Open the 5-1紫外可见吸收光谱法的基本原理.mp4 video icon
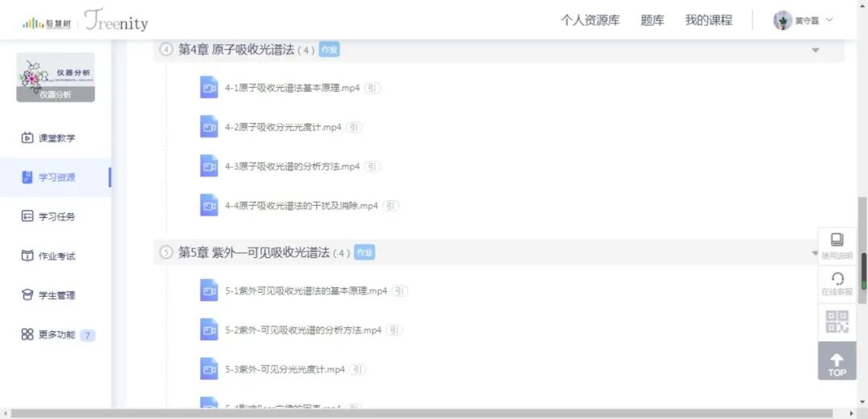 [209, 290]
